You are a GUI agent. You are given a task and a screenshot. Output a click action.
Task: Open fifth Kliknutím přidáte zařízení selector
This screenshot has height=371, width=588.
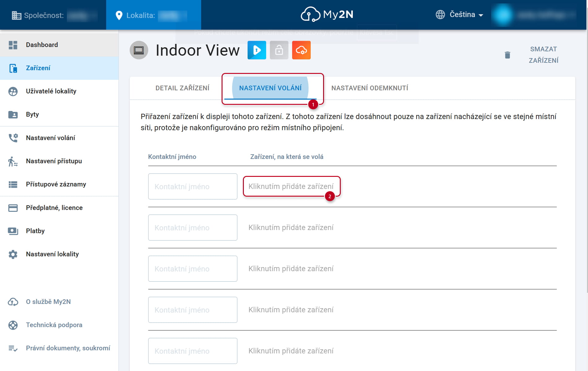coord(291,351)
